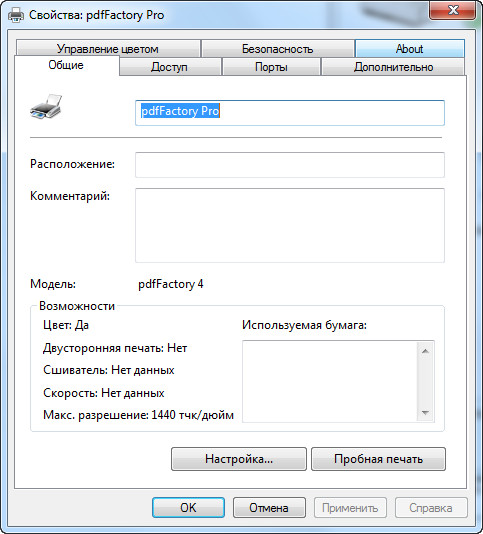The height and width of the screenshot is (534, 483).
Task: Click the Применить button
Action: tap(350, 508)
